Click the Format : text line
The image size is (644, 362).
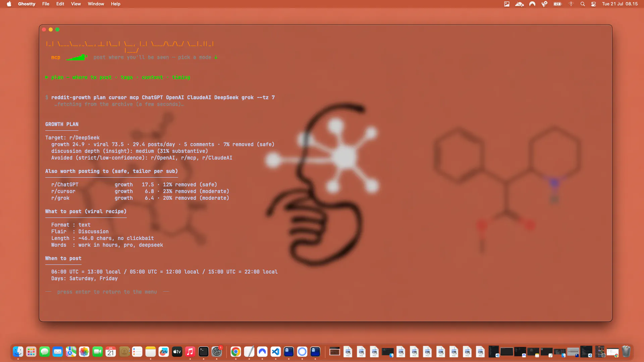(x=71, y=225)
